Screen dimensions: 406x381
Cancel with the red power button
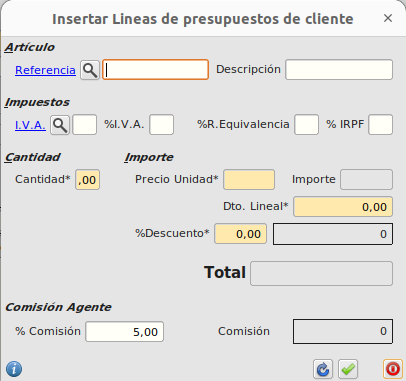[x=393, y=369]
